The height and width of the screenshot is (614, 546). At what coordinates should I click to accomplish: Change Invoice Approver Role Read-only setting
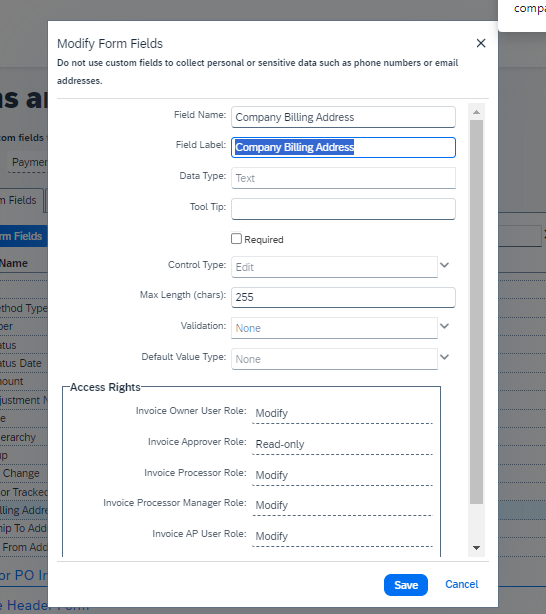coord(343,445)
